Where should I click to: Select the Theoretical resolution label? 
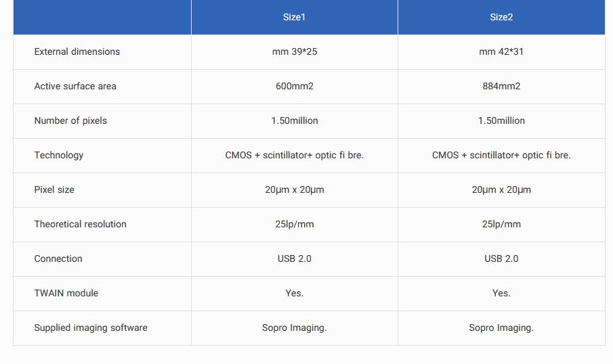tap(80, 224)
